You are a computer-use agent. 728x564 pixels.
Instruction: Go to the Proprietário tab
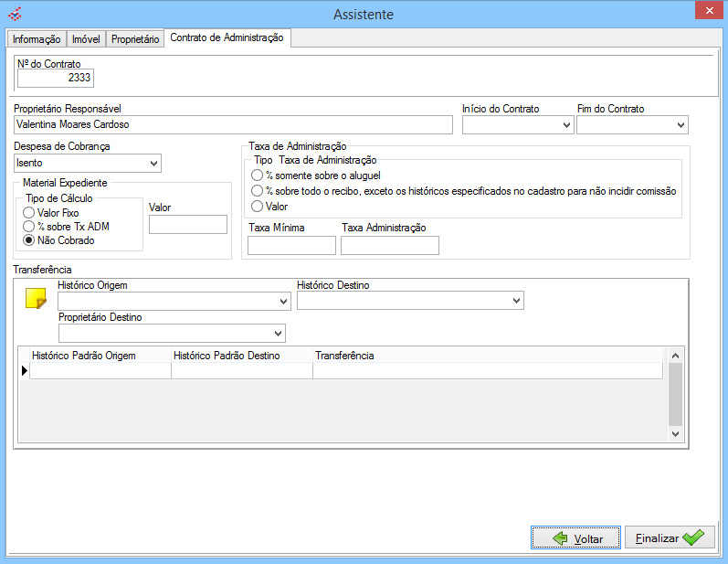135,39
